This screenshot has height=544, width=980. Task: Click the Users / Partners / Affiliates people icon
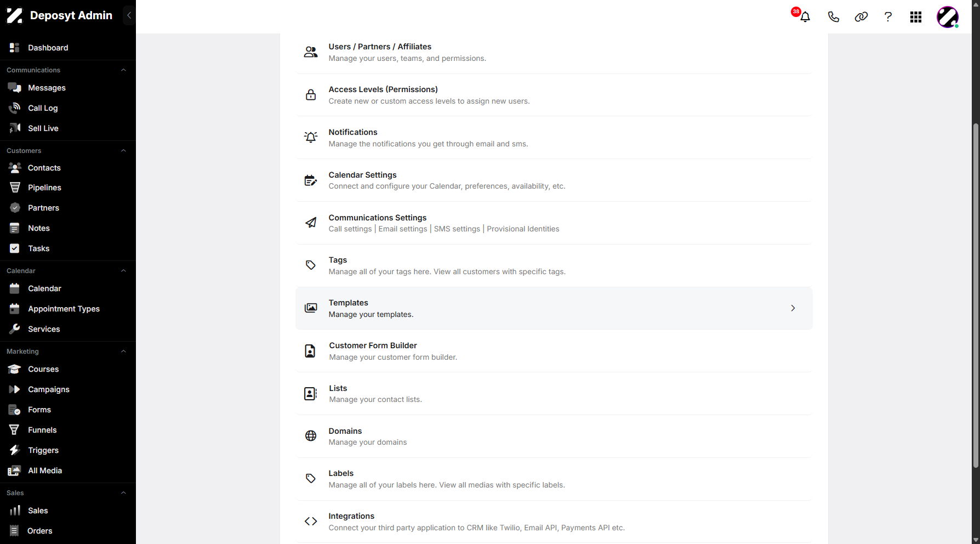(311, 52)
